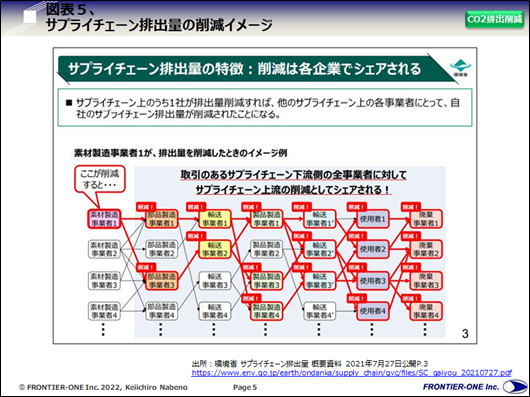The image size is (530, 397).
Task: Select the 輸送事業者2' light blue box
Action: [319, 249]
